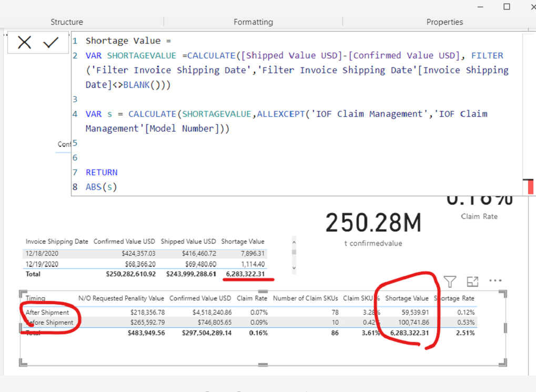The width and height of the screenshot is (536, 392).
Task: Click the 59,539.91 shortage value cell
Action: point(415,313)
